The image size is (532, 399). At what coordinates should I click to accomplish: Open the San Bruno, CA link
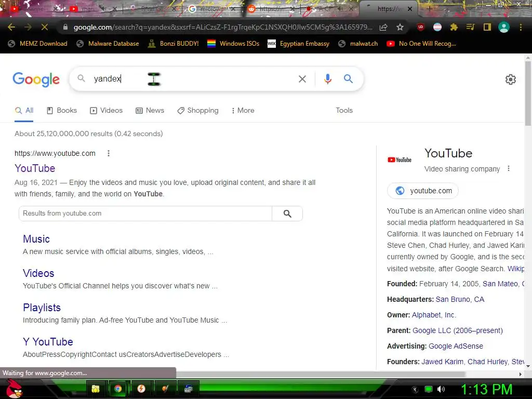pos(460,299)
